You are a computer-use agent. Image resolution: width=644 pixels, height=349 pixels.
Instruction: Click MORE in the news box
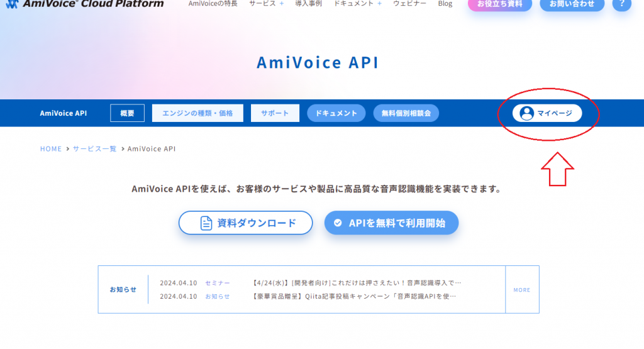(522, 290)
